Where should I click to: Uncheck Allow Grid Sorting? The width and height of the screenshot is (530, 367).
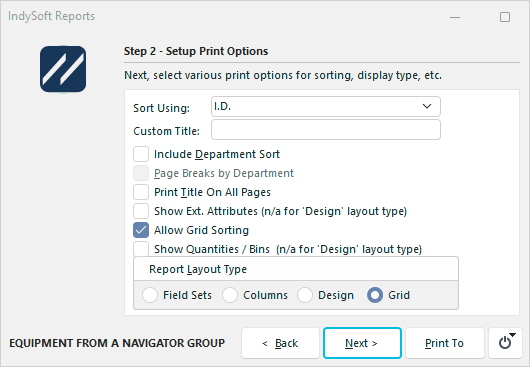pos(141,230)
